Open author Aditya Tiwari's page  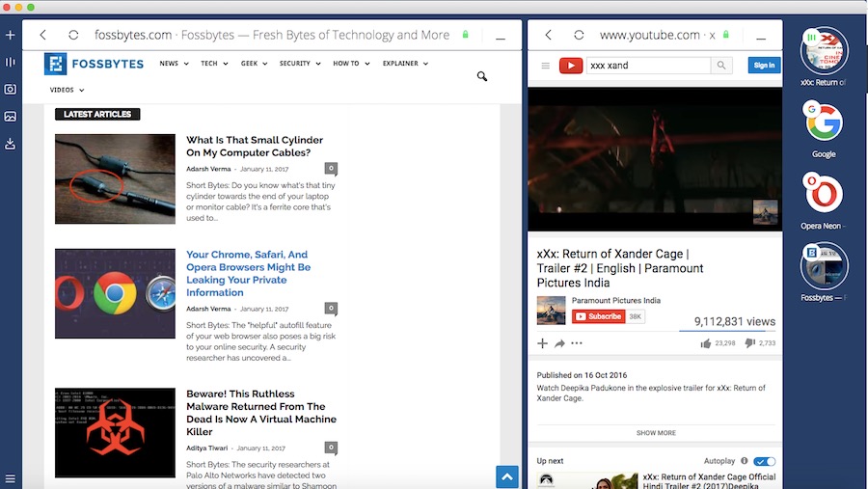207,448
